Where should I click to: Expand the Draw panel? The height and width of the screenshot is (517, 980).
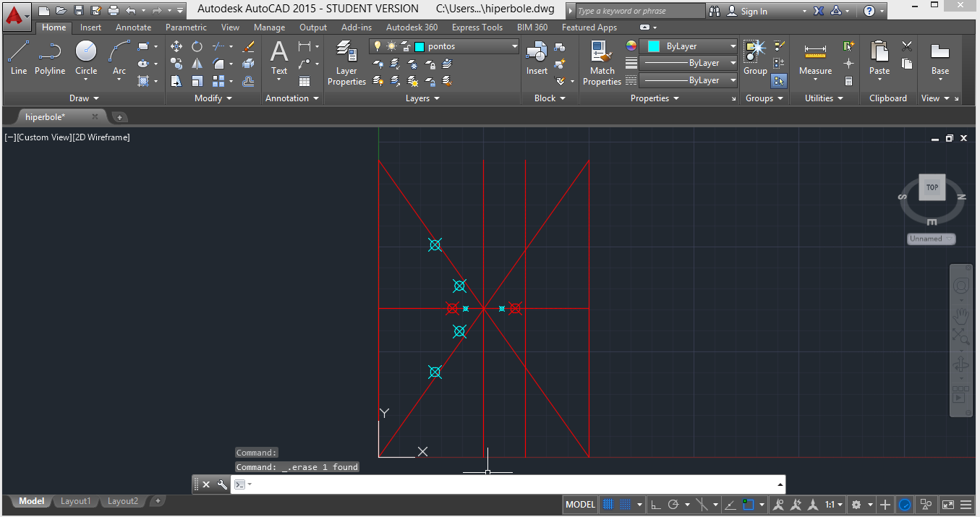85,98
